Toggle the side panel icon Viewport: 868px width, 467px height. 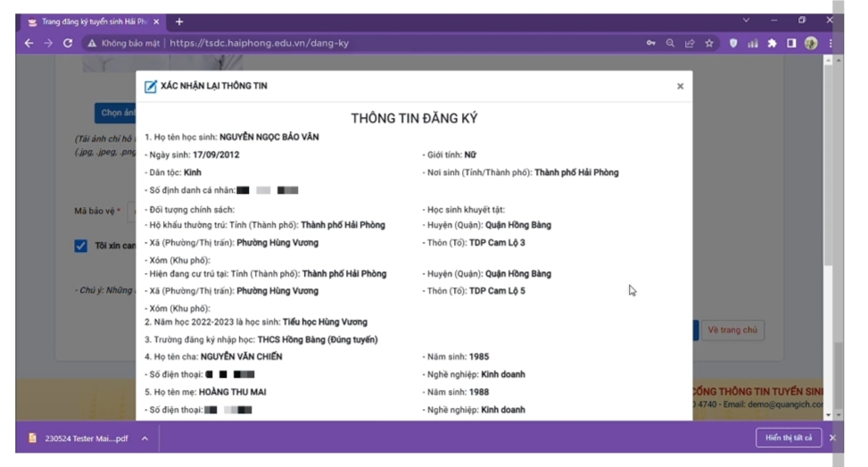click(x=791, y=43)
